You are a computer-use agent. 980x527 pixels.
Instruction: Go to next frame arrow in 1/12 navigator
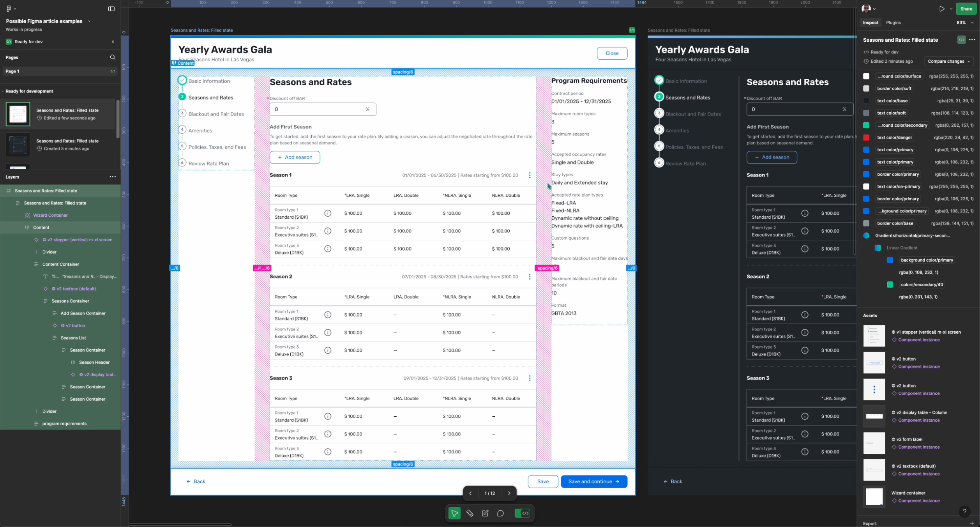[x=509, y=493]
